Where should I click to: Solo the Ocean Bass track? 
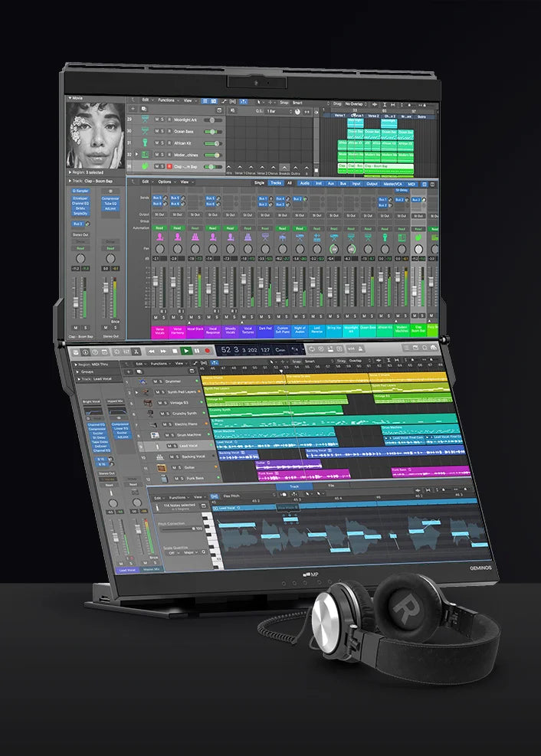[x=163, y=132]
